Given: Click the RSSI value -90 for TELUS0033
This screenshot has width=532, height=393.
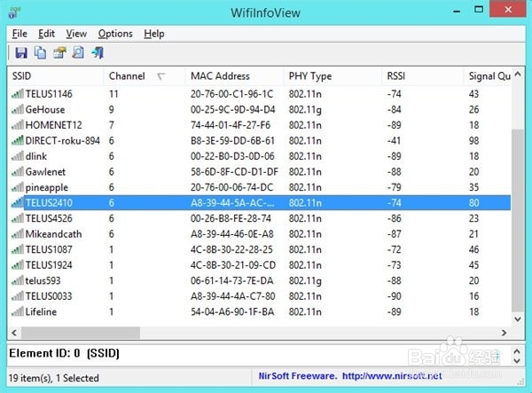Looking at the screenshot, I should [395, 296].
